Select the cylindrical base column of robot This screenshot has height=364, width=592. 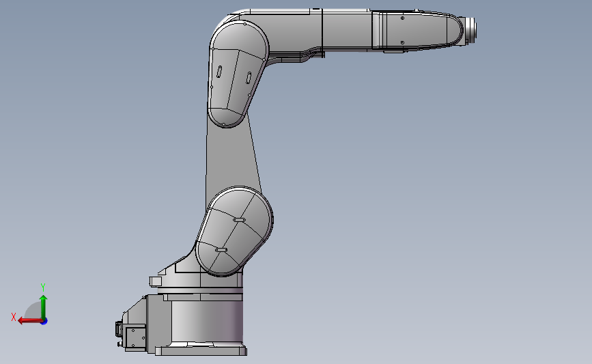(207, 320)
